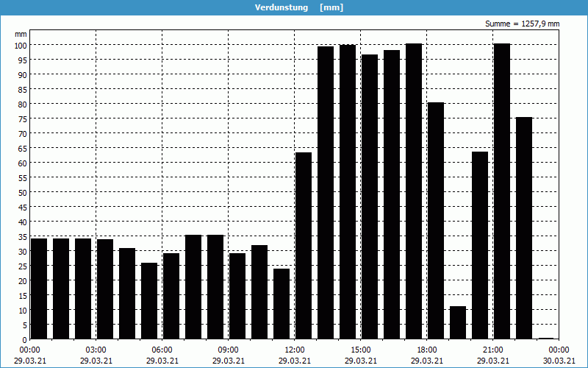Click the y-axis value "0"
The height and width of the screenshot is (368, 588).
tap(25, 340)
